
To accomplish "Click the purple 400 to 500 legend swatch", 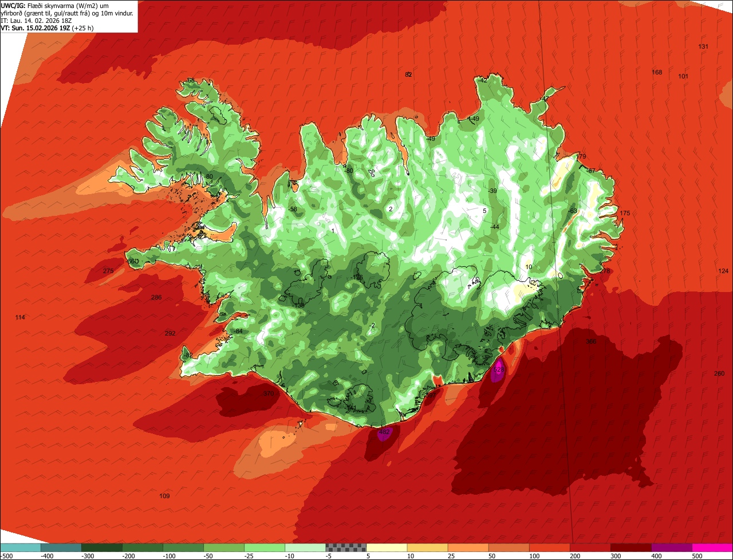I will tap(671, 547).
